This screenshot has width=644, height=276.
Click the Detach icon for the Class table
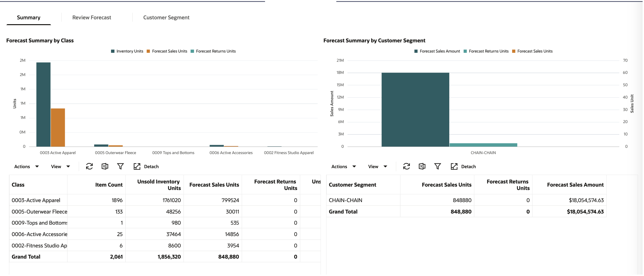[137, 166]
